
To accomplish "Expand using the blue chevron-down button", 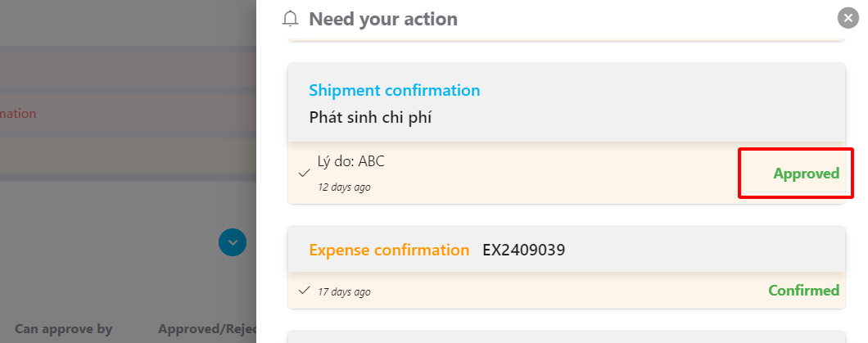I will pyautogui.click(x=233, y=242).
